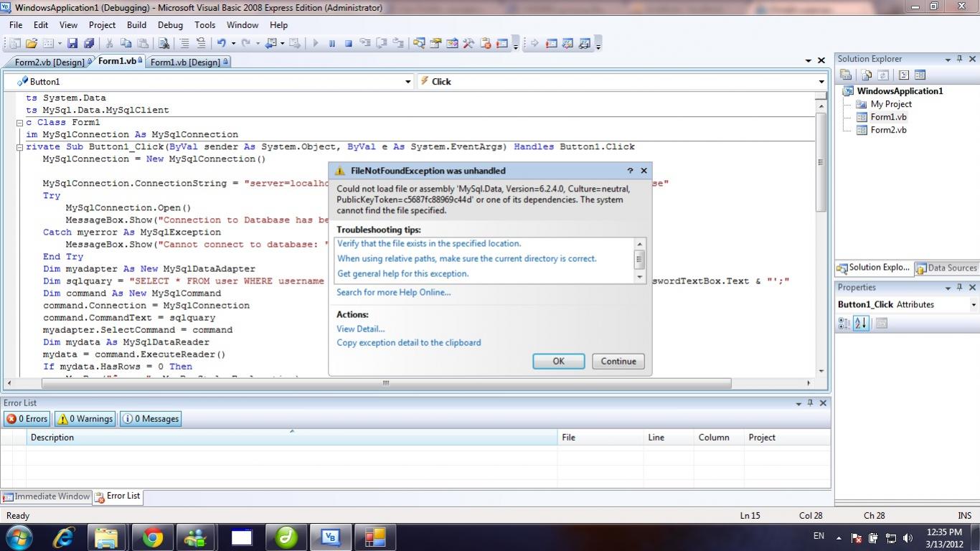Click the Break All pause icon
Image resolution: width=980 pixels, height=551 pixels.
[332, 44]
